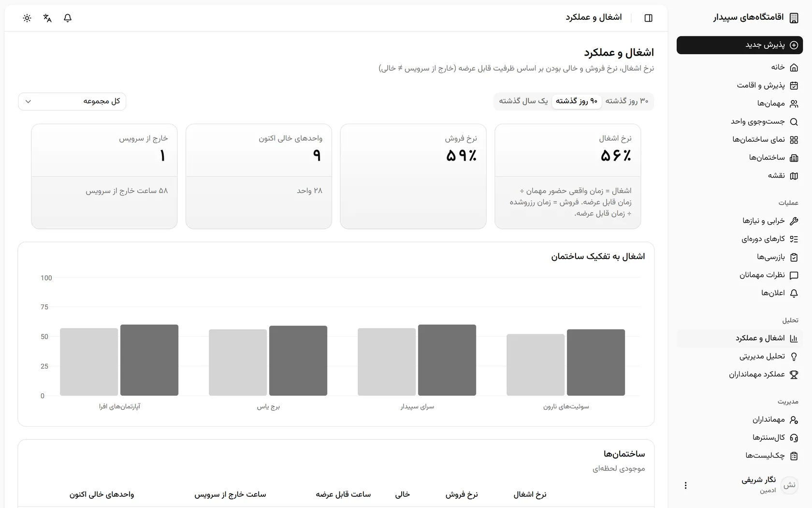Select the یک سال گذشته tab
812x508 pixels.
point(523,101)
